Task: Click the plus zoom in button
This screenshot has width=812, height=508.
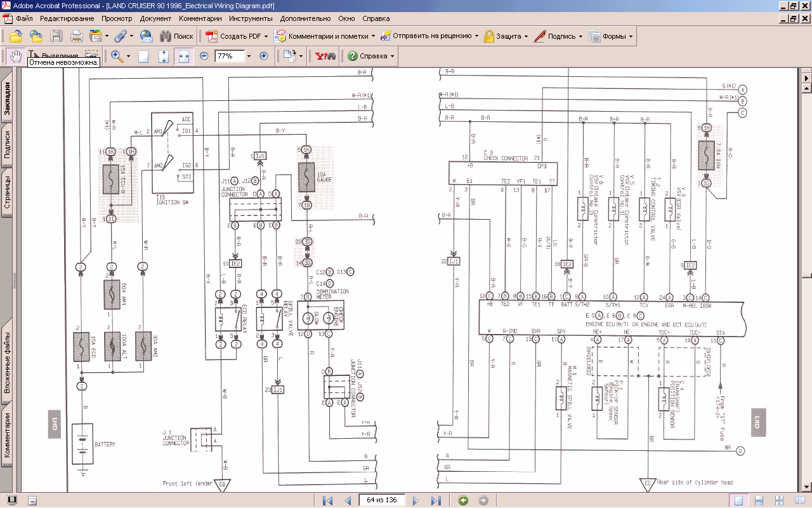Action: point(264,56)
